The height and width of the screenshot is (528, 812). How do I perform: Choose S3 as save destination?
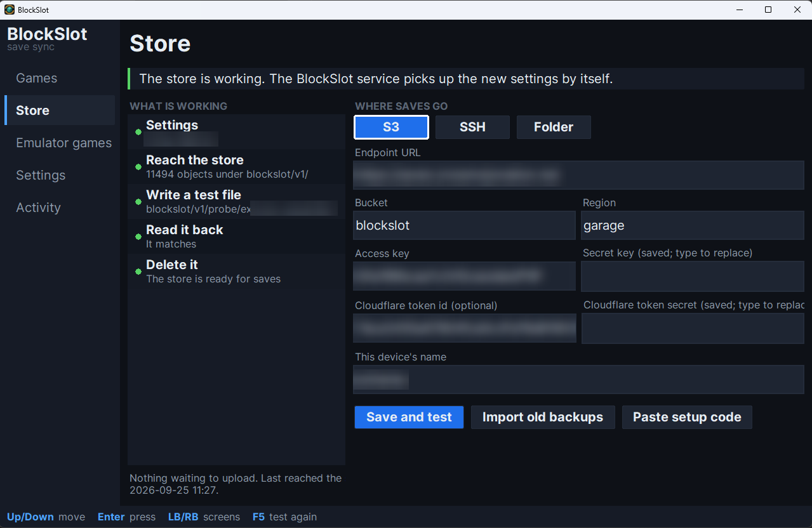(391, 127)
